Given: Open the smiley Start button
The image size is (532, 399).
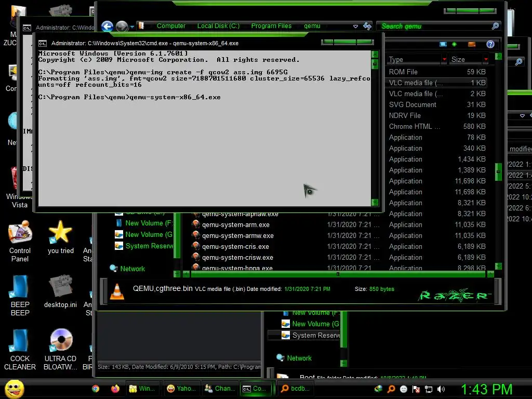Looking at the screenshot, I should point(14,389).
